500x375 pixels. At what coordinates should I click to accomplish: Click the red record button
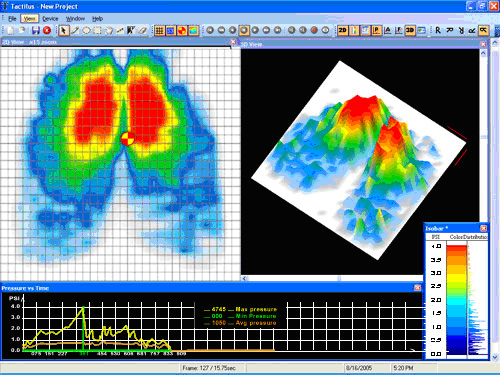(314, 30)
